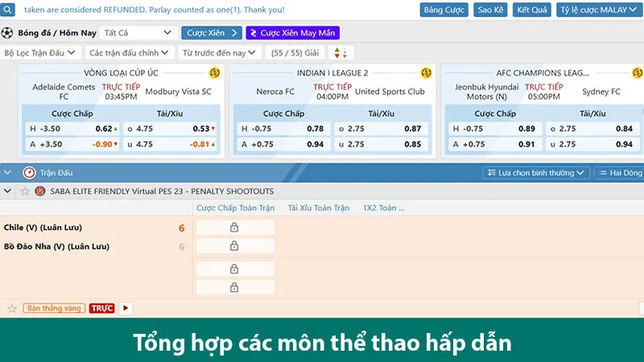Open the Bảng Cược tab
Viewport: 644px width, 362px height.
point(444,10)
